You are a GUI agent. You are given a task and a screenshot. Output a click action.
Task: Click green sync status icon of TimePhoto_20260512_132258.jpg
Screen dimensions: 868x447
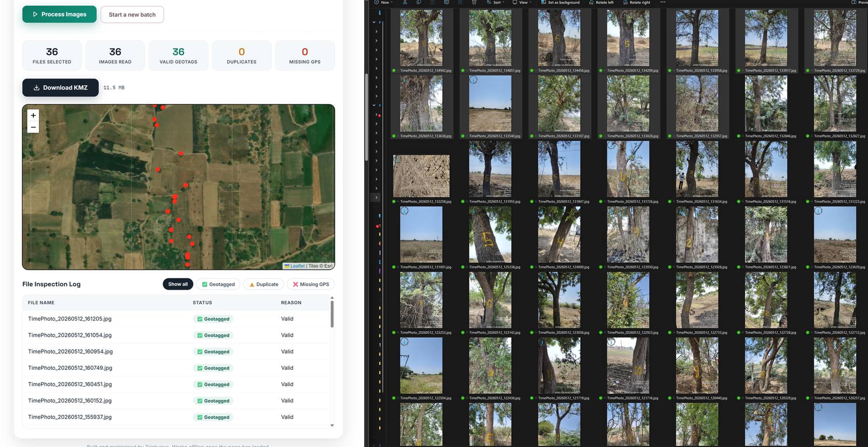pyautogui.click(x=394, y=202)
